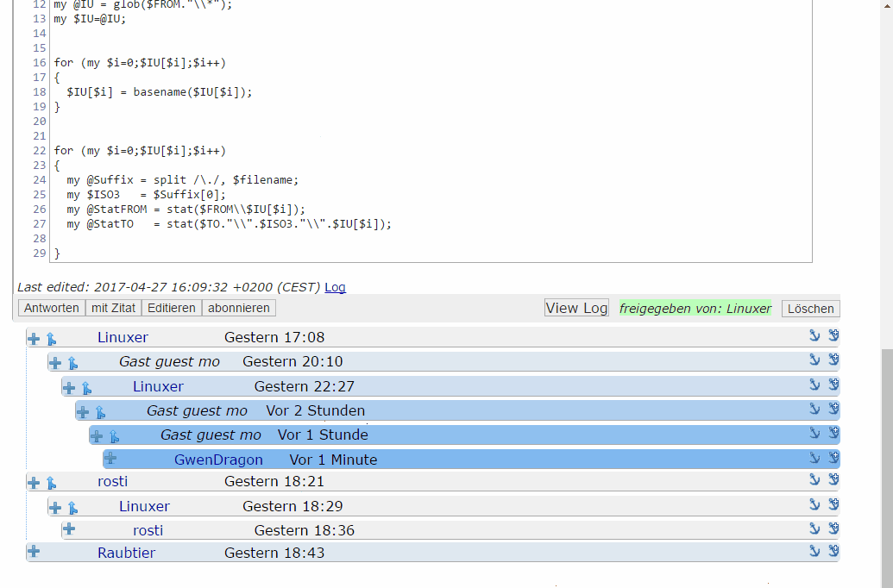The width and height of the screenshot is (893, 588).
Task: Expand the Gast guest mo post Gestern 20:10
Action: click(x=55, y=363)
